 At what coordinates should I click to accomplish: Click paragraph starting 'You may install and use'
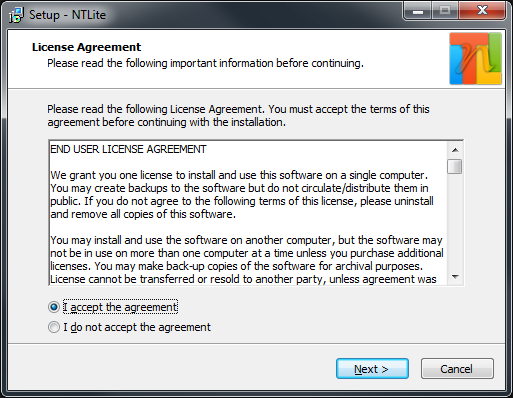click(247, 260)
